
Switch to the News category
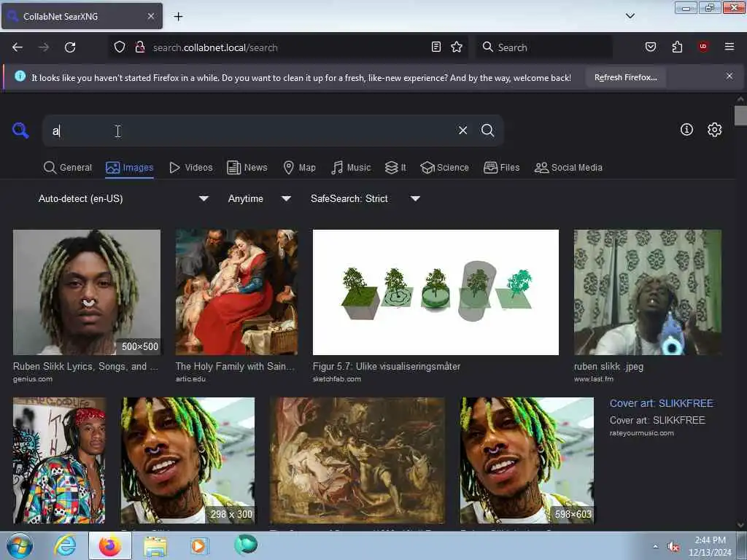[247, 168]
